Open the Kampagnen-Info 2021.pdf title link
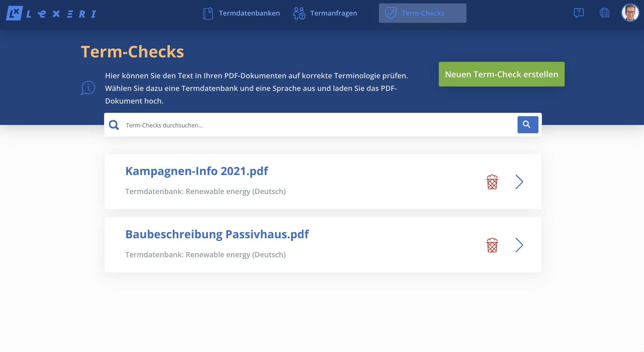 [x=197, y=171]
